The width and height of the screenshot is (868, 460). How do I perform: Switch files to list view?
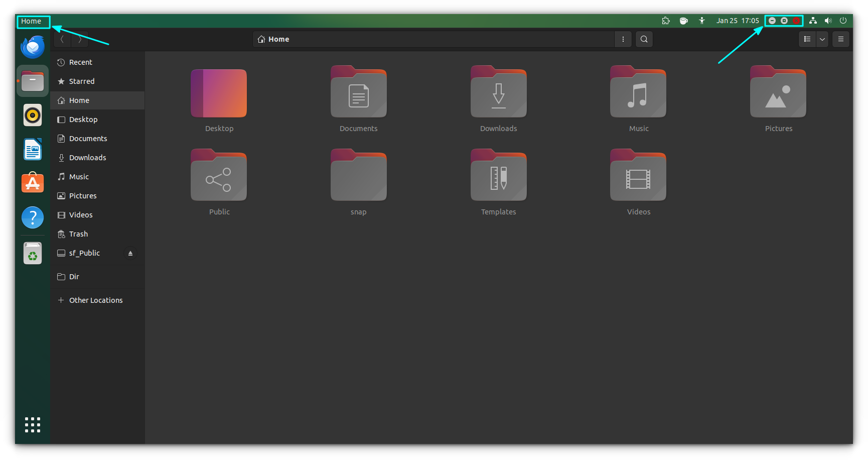click(x=807, y=39)
